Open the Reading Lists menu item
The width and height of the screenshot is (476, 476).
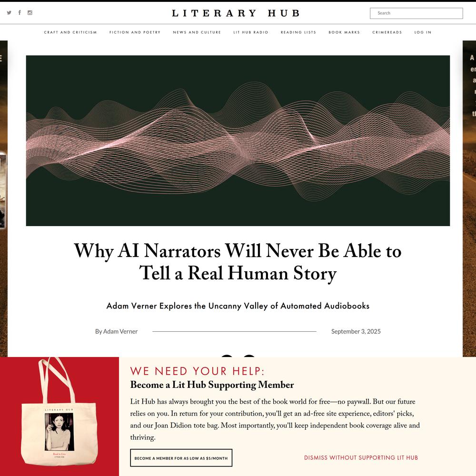pos(298,32)
